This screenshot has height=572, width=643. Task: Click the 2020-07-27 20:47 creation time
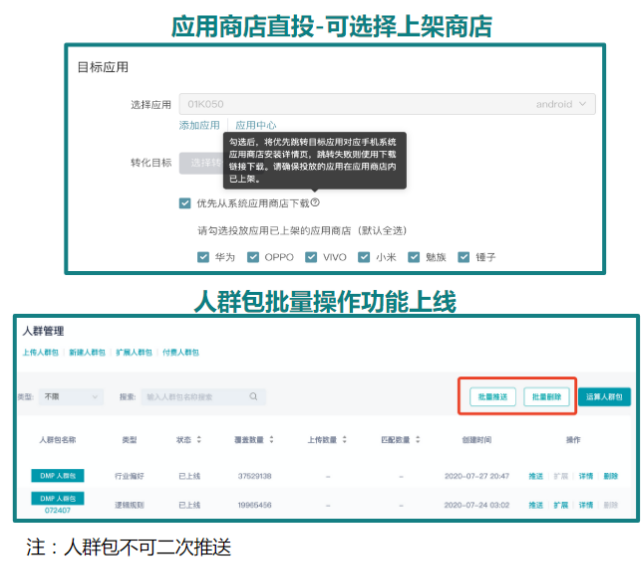click(x=477, y=476)
